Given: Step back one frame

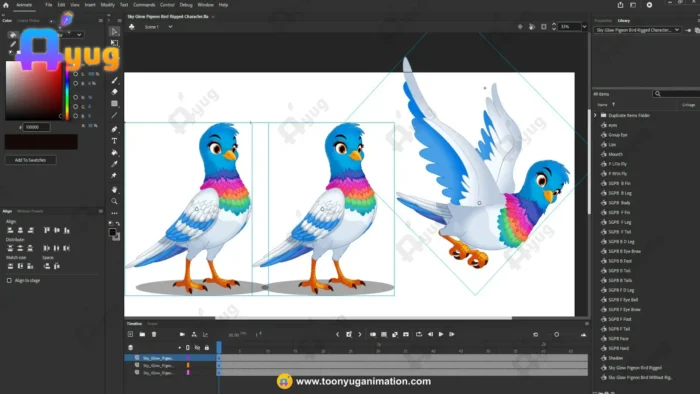Looking at the screenshot, I should click(430, 334).
